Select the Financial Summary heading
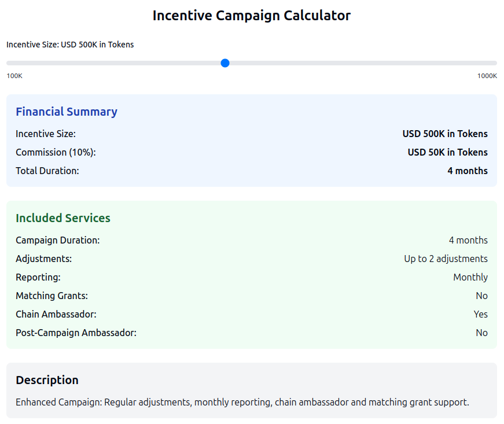 tap(67, 111)
